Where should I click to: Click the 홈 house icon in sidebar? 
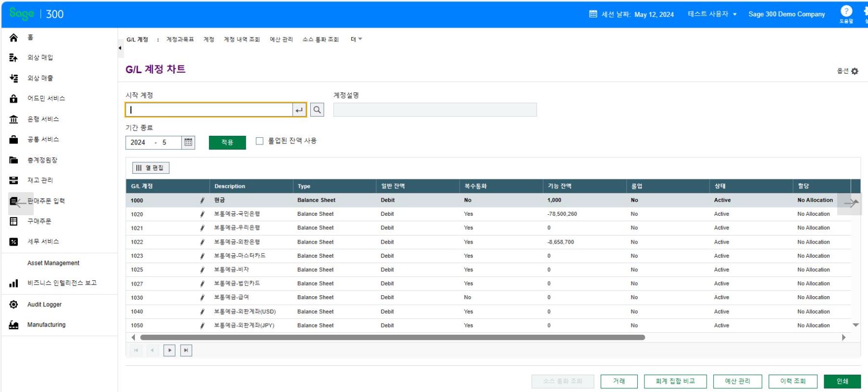(x=14, y=38)
